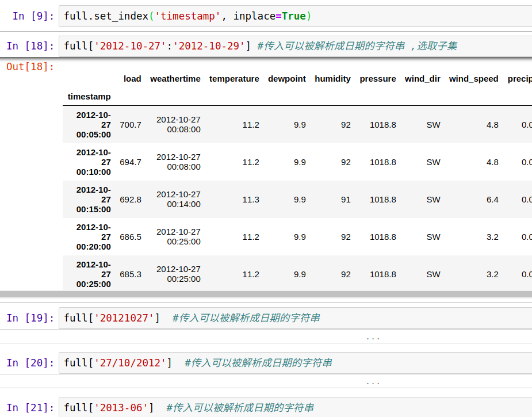The image size is (532, 417).
Task: Click the 'timestamp' index header
Action: coord(89,97)
